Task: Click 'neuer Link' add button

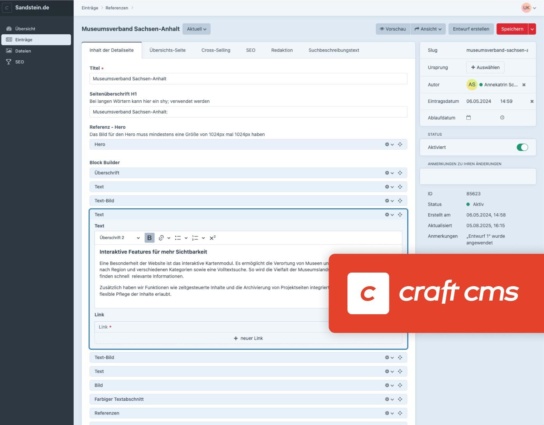Action: [248, 338]
